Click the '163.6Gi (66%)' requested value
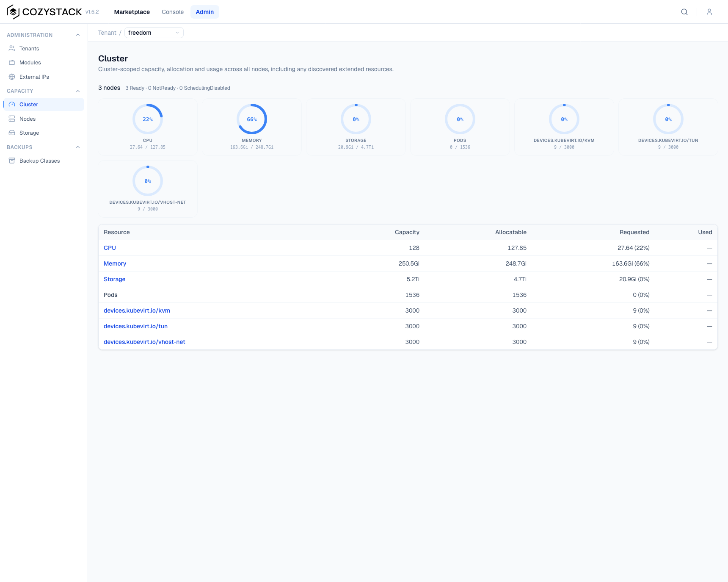The width and height of the screenshot is (728, 582). [x=631, y=263]
